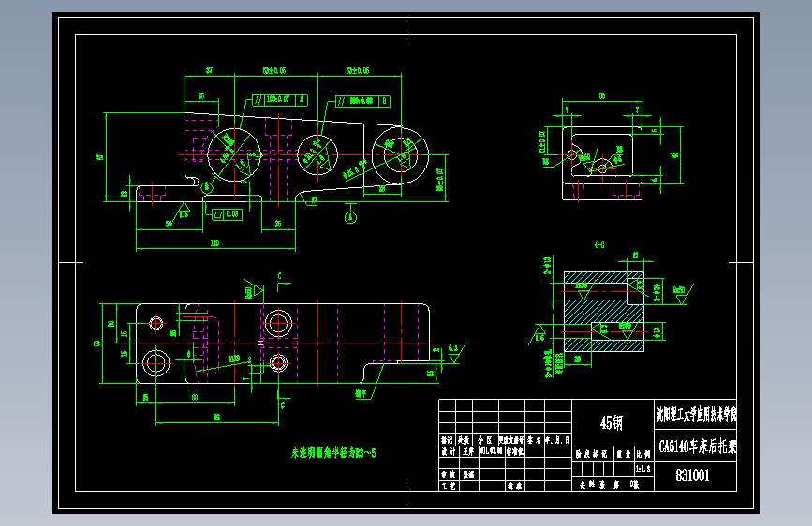The width and height of the screenshot is (812, 526).
Task: Click the part name "CA6140车床后托架"
Action: 698,446
